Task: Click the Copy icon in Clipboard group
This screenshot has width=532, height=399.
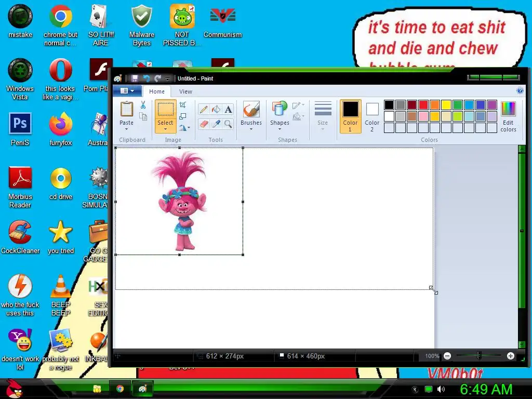Action: (x=143, y=117)
